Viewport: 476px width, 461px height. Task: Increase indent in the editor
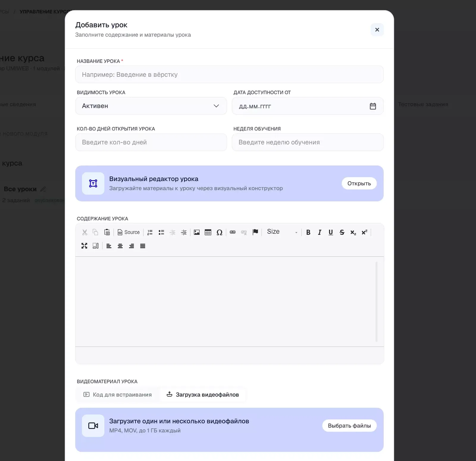[x=184, y=232]
